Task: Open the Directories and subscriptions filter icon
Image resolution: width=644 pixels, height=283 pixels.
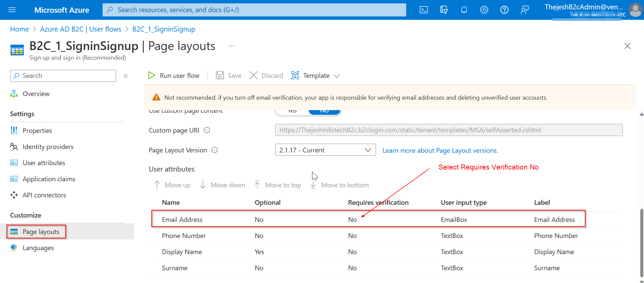Action: [x=444, y=10]
